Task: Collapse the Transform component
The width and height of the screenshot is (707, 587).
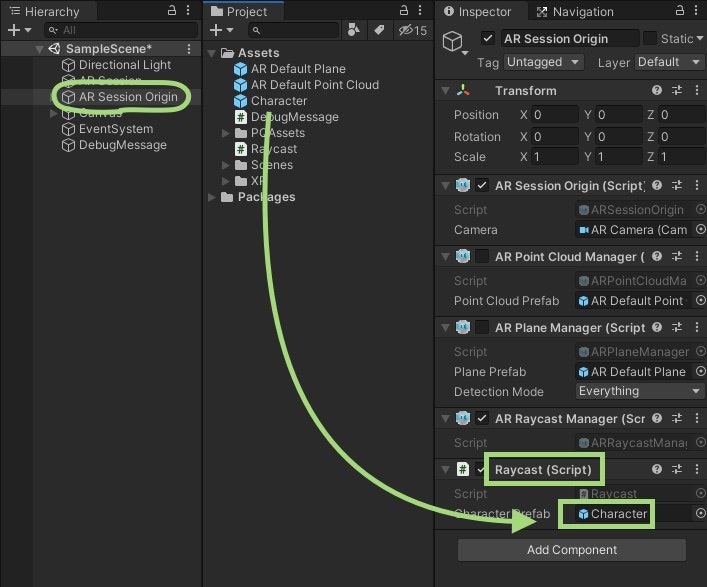Action: pyautogui.click(x=445, y=91)
